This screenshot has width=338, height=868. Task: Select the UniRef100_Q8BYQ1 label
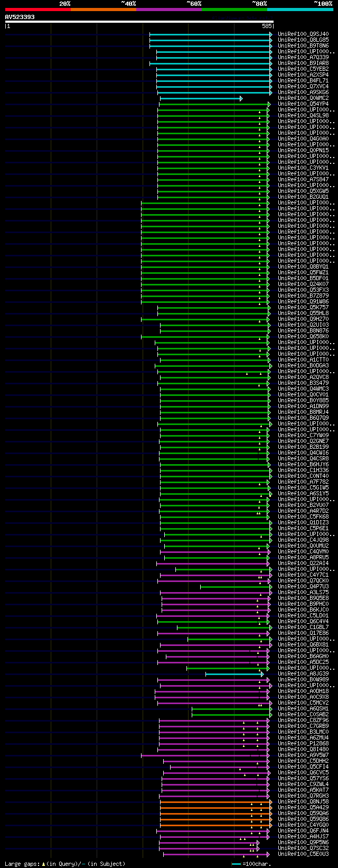(x=303, y=266)
